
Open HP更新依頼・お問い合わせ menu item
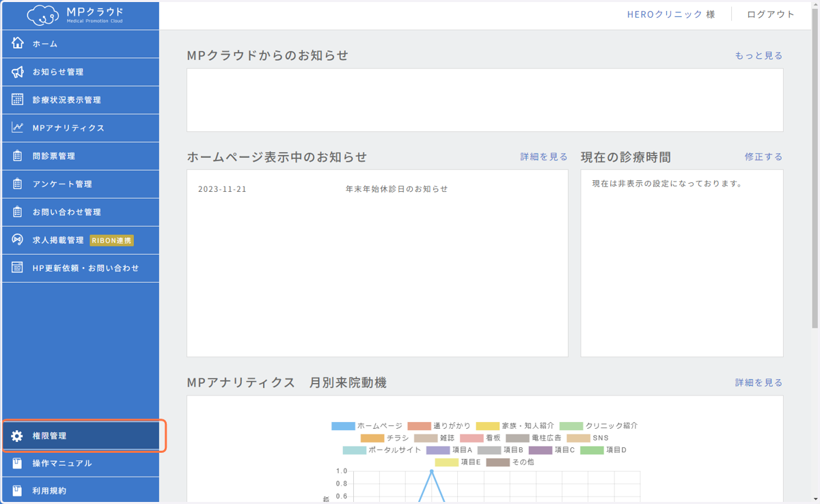(81, 268)
